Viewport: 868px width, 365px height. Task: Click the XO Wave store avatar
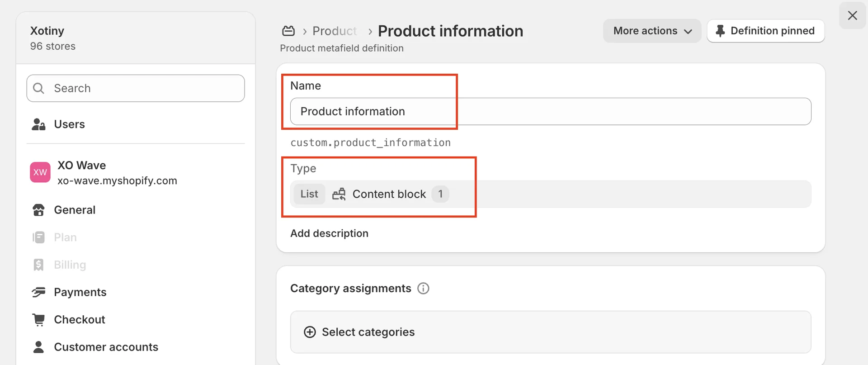point(40,172)
